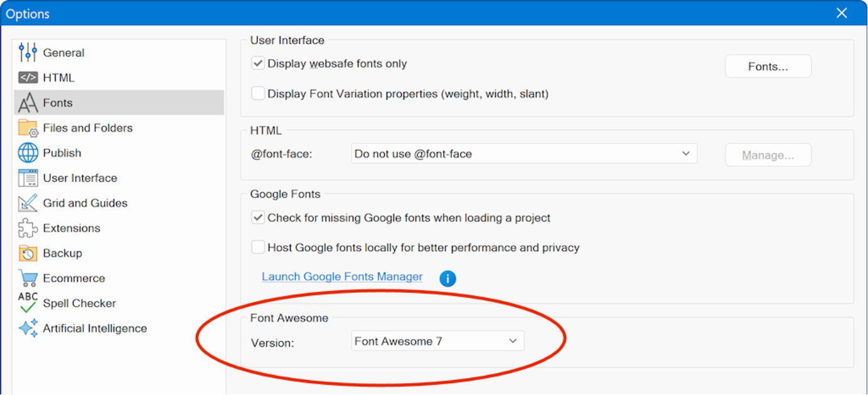This screenshot has height=395, width=868.
Task: Click the Grid and Guides ruler icon
Action: [x=28, y=203]
